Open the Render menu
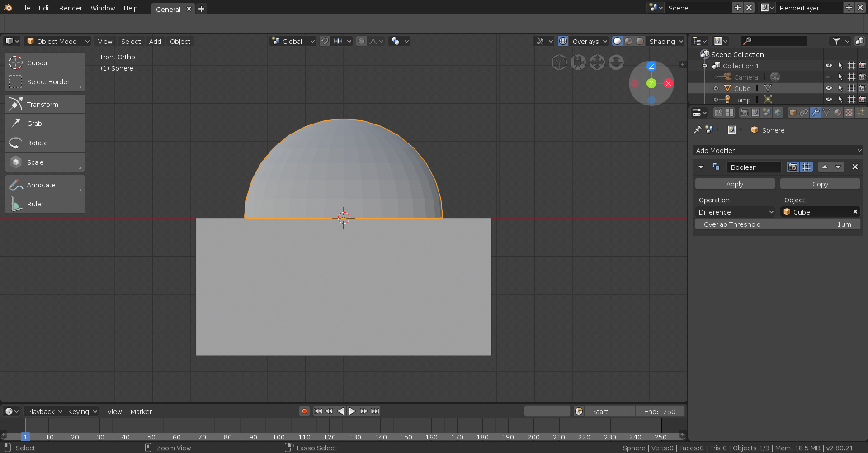868x453 pixels. (71, 8)
